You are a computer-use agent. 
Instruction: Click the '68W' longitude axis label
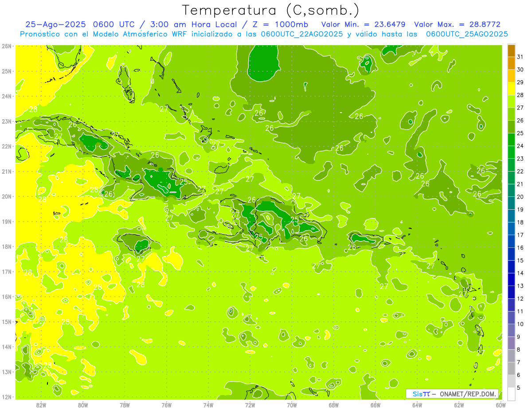[x=333, y=405]
